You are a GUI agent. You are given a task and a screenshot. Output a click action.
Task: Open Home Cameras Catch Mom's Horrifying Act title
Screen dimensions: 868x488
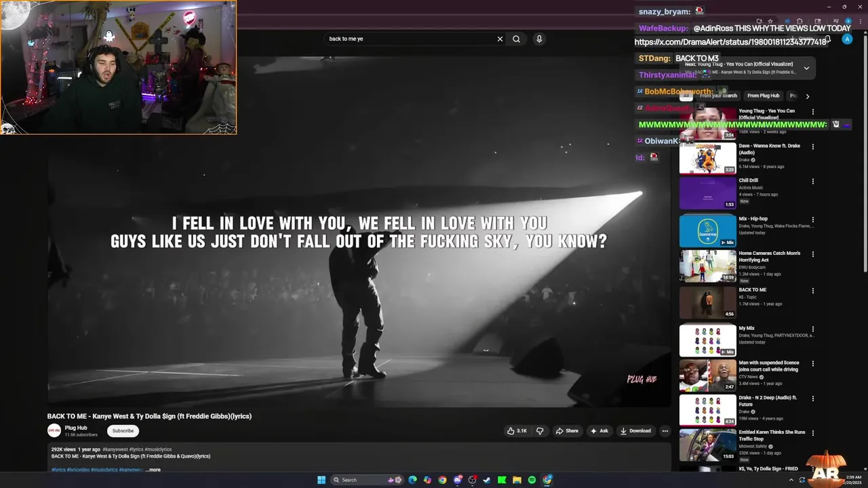pyautogui.click(x=770, y=256)
